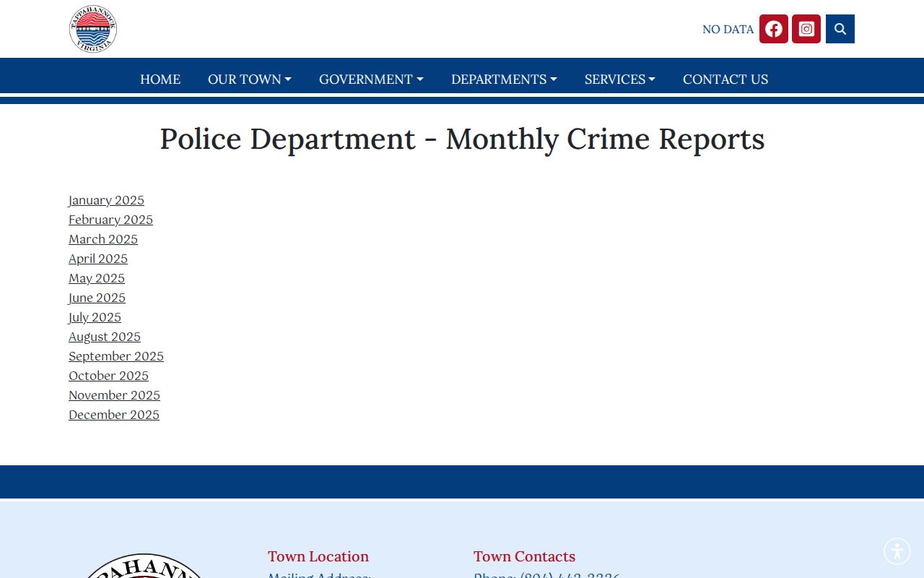Select the December 2025 report link
Image resolution: width=924 pixels, height=578 pixels.
[x=114, y=415]
